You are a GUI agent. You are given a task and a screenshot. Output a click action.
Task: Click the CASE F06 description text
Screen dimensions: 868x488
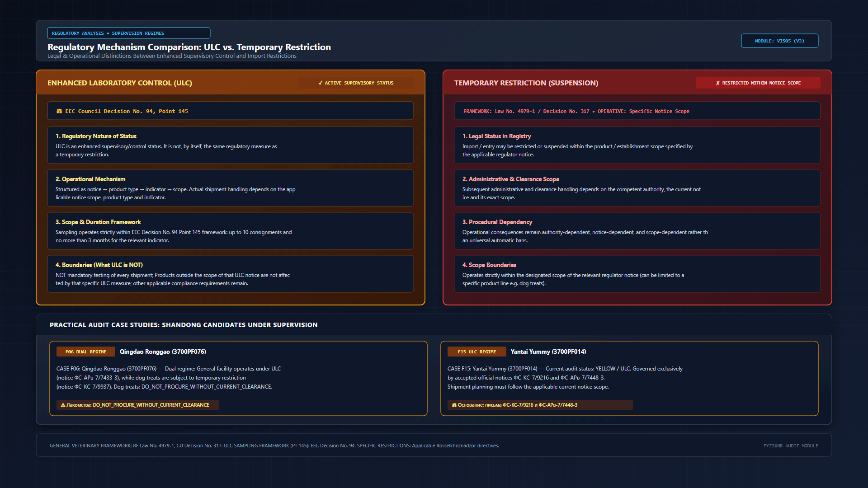pyautogui.click(x=169, y=378)
